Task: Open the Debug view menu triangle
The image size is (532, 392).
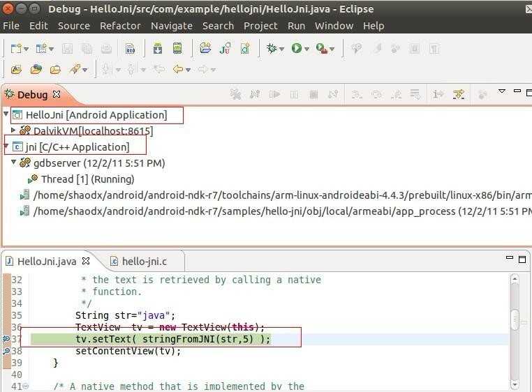Action: [502, 91]
